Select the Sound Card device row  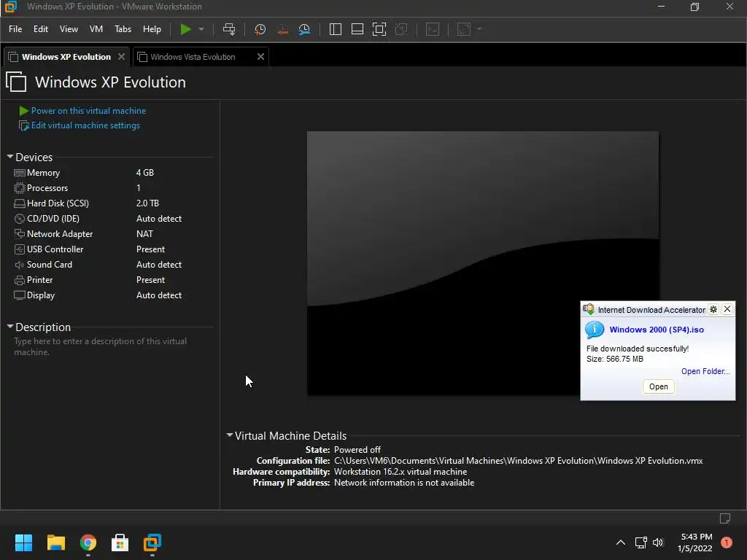click(x=112, y=264)
